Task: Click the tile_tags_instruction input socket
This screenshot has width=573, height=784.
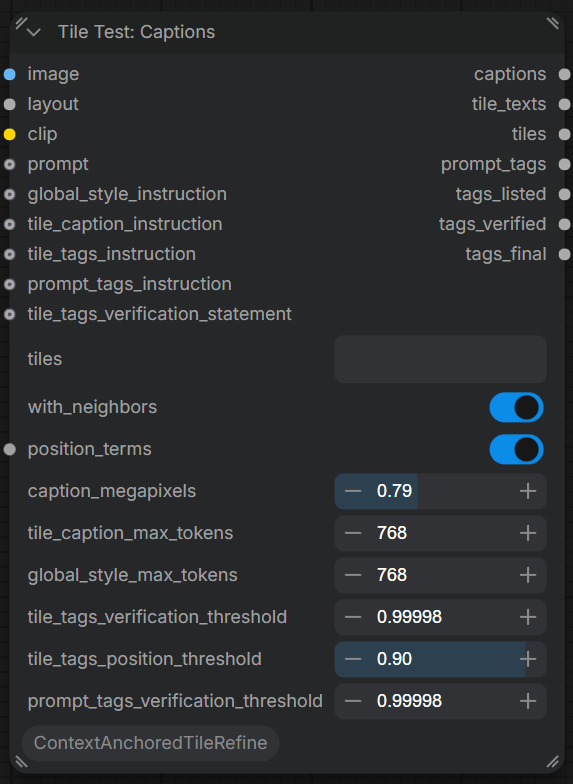Action: pos(10,254)
